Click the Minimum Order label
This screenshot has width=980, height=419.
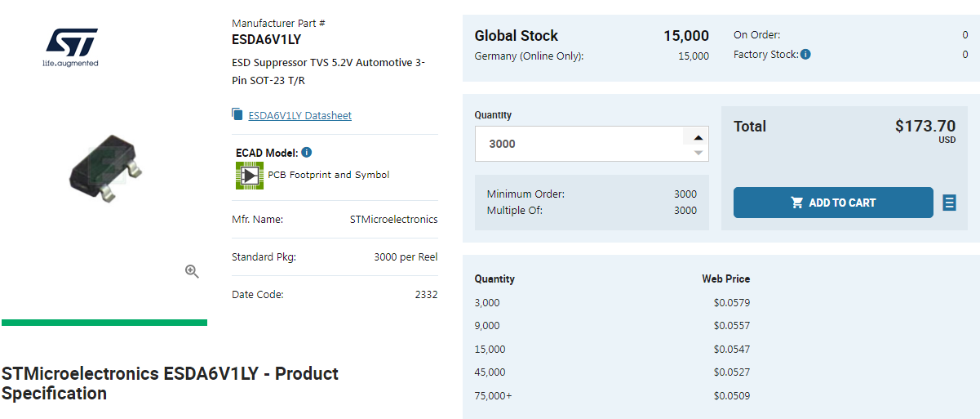tap(525, 194)
